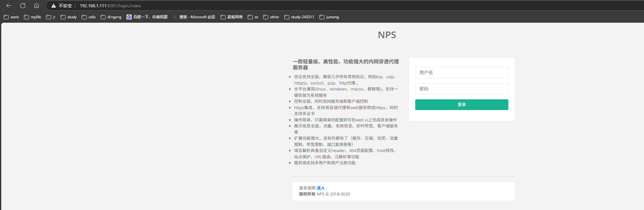The height and width of the screenshot is (210, 644).
Task: Click the 用户名 username field
Action: [x=461, y=73]
